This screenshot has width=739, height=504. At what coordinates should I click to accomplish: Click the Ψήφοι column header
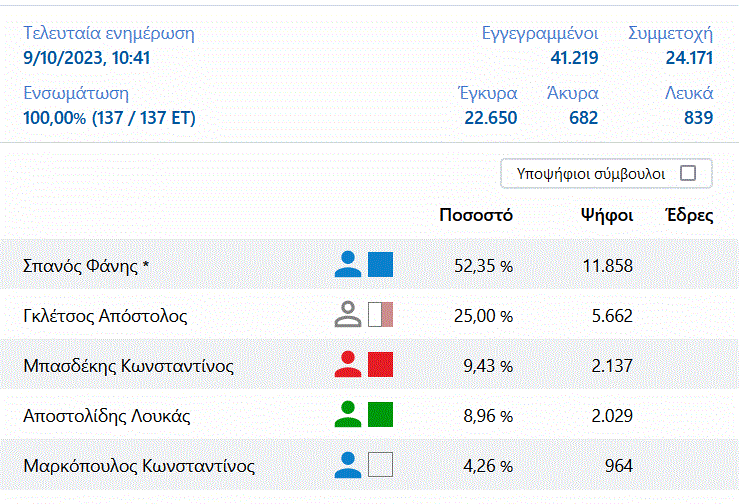[x=606, y=215]
